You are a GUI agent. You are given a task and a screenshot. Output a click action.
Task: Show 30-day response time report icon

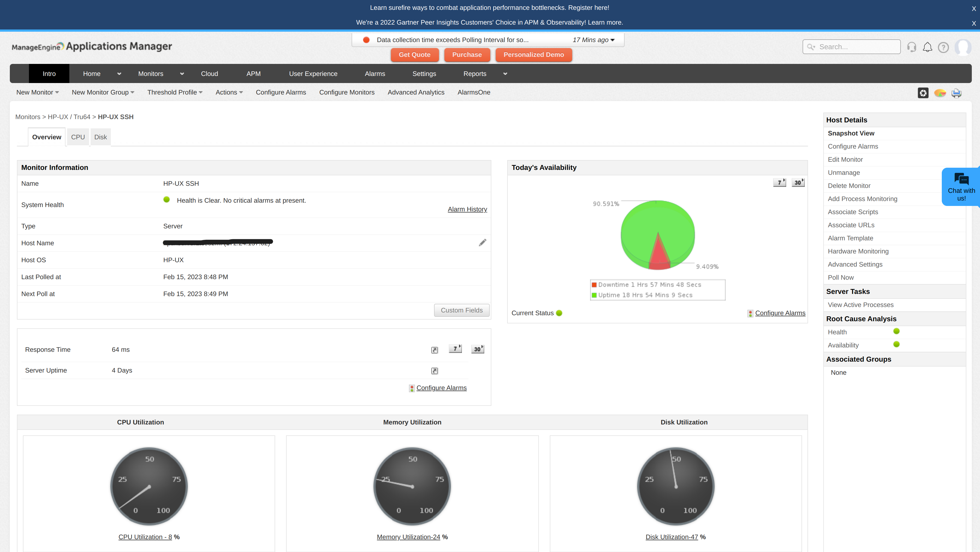[x=477, y=349]
